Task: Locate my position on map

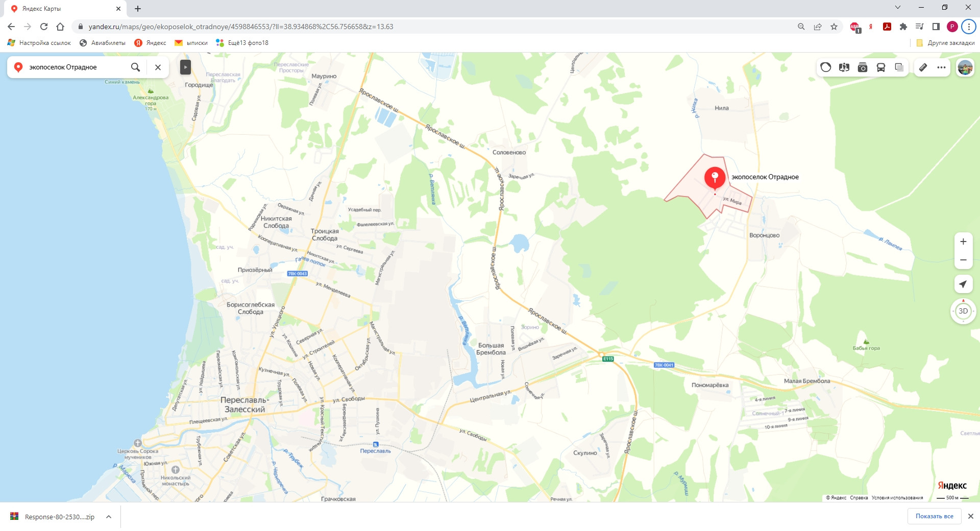Action: [963, 284]
